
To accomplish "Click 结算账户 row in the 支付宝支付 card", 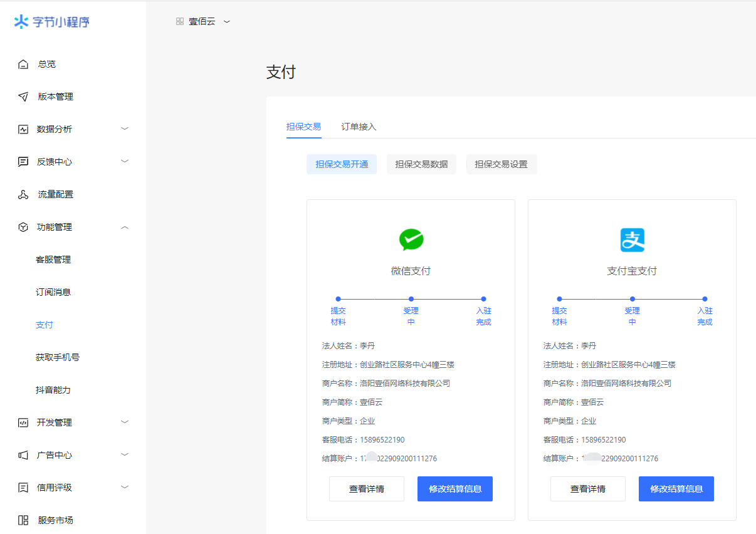I will 601,458.
